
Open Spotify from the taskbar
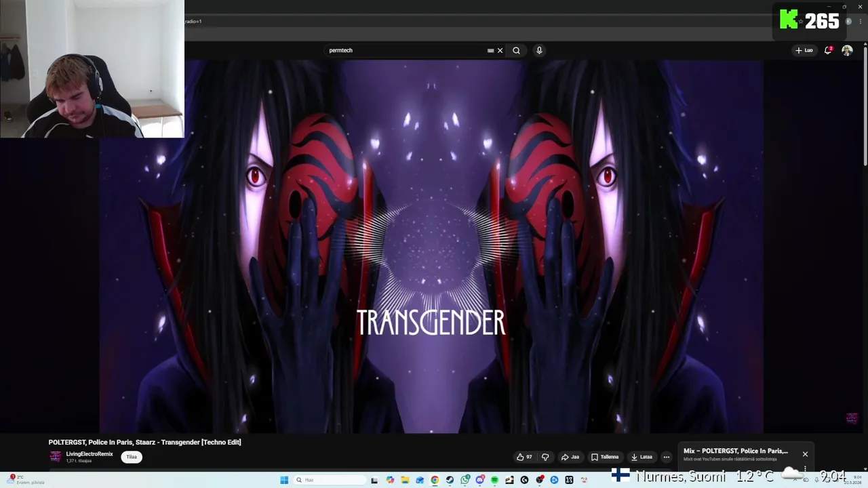coord(494,480)
